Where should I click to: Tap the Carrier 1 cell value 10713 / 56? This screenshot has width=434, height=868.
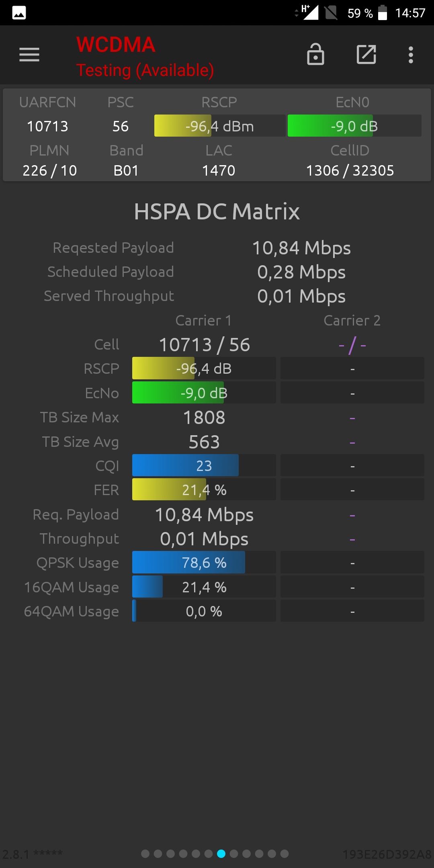click(x=204, y=345)
